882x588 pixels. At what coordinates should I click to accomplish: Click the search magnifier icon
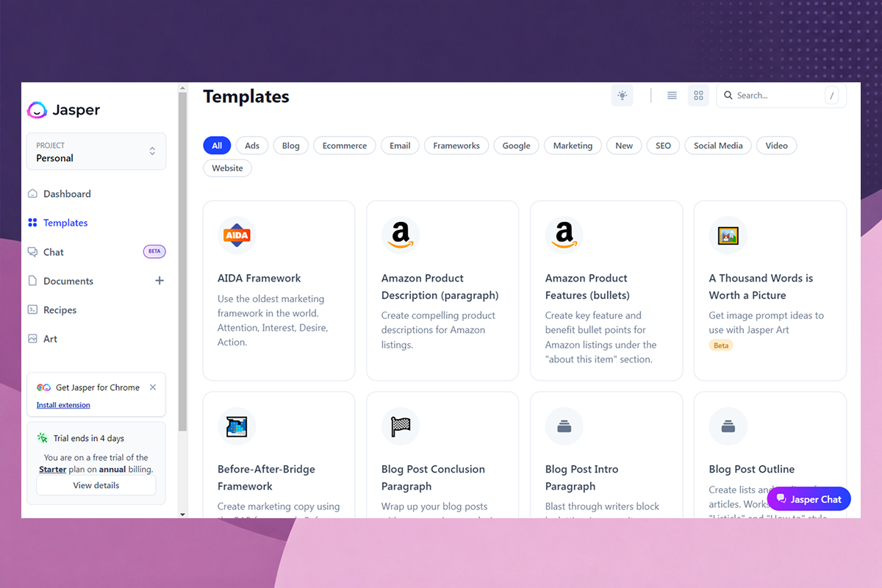click(x=728, y=96)
